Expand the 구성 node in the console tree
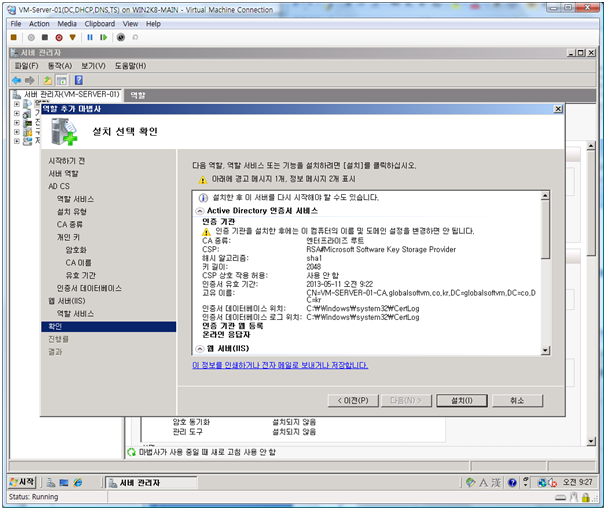 pos(17,132)
